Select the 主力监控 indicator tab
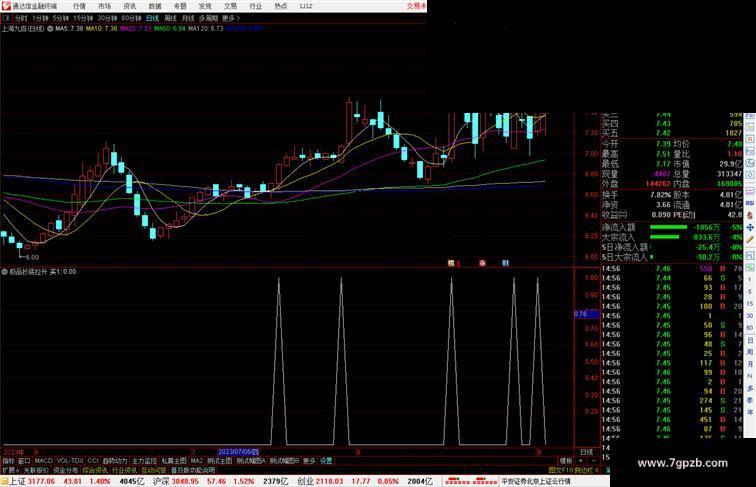This screenshot has height=487, width=756. pyautogui.click(x=144, y=461)
